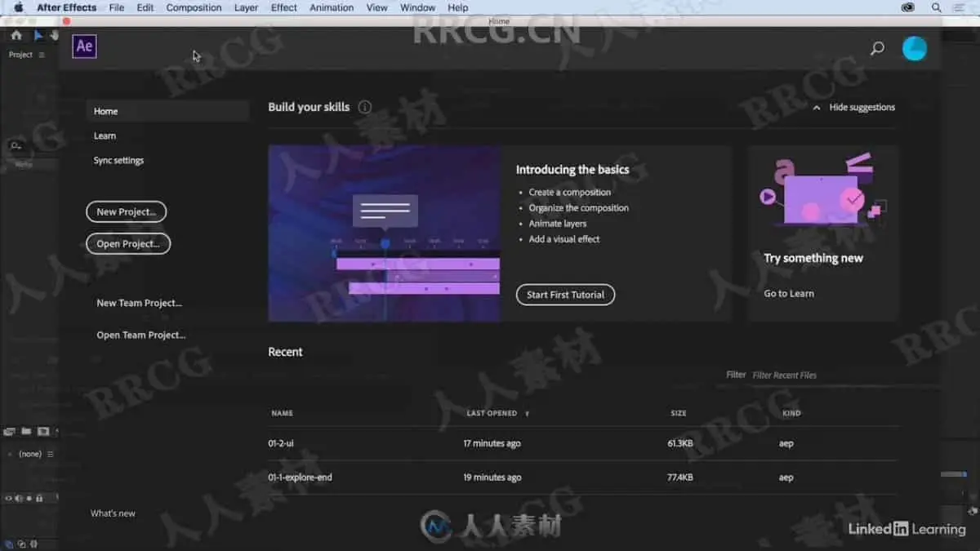This screenshot has height=551, width=980.
Task: Click the Project panel search icon
Action: pos(16,146)
